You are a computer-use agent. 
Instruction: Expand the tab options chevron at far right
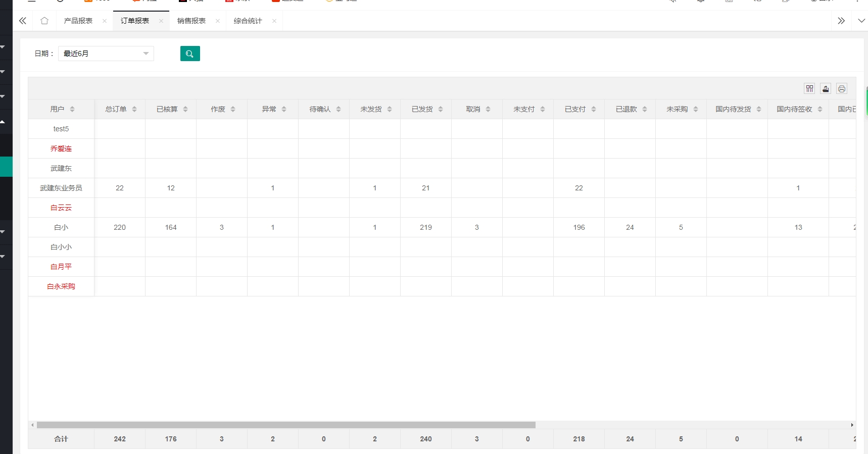coord(861,21)
